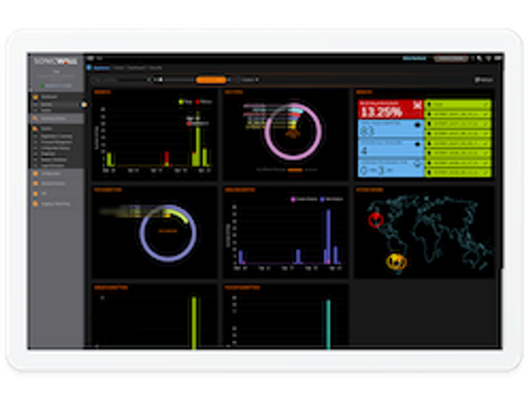This screenshot has width=532, height=398.
Task: Toggle the red legend item in the bar chart
Action: (x=204, y=101)
